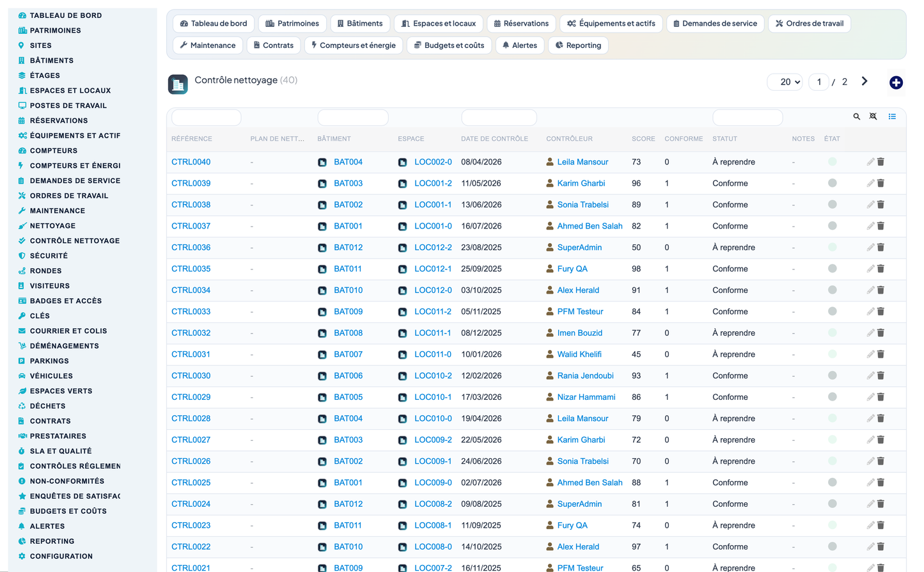Sort by the Score column header

tap(643, 139)
